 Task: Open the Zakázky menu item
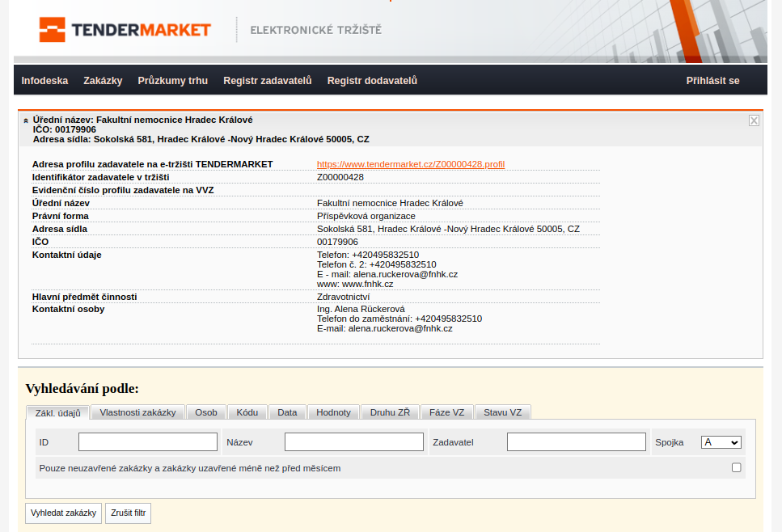coord(103,80)
